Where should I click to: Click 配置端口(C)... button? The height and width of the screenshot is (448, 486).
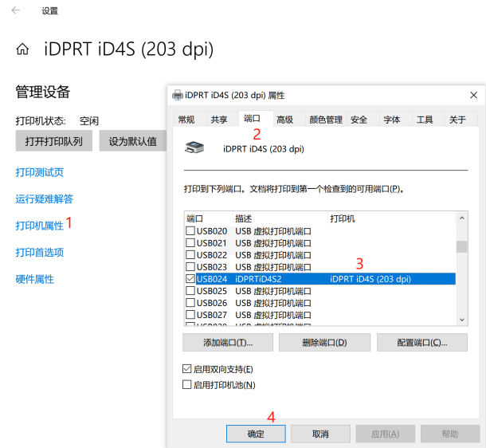[422, 342]
